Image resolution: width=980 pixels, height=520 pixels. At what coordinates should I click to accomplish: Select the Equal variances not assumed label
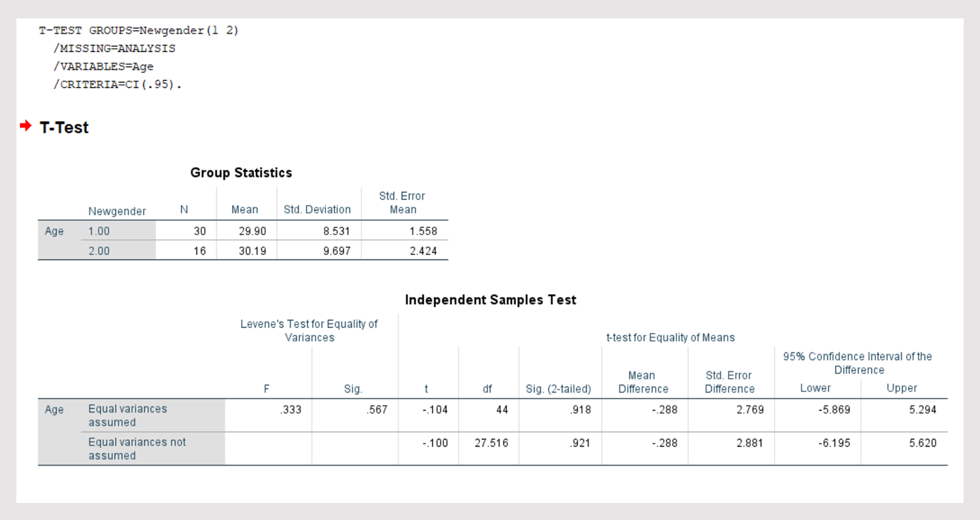tap(137, 449)
